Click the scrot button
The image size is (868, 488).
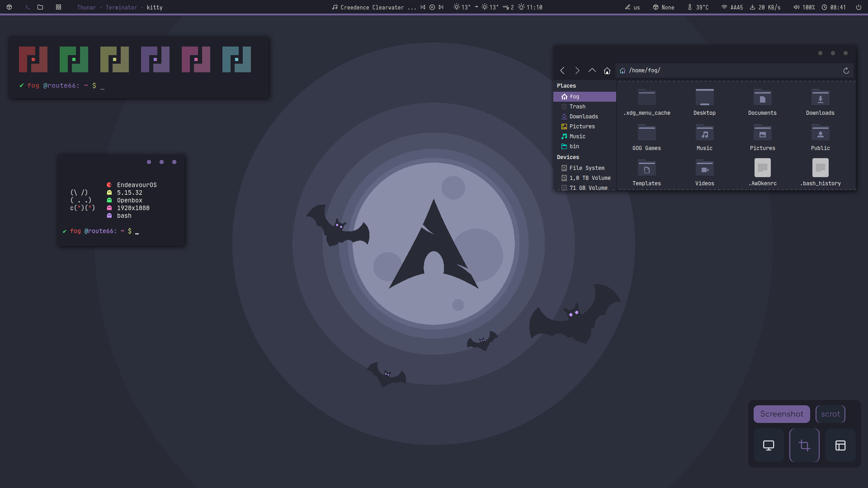tap(830, 414)
